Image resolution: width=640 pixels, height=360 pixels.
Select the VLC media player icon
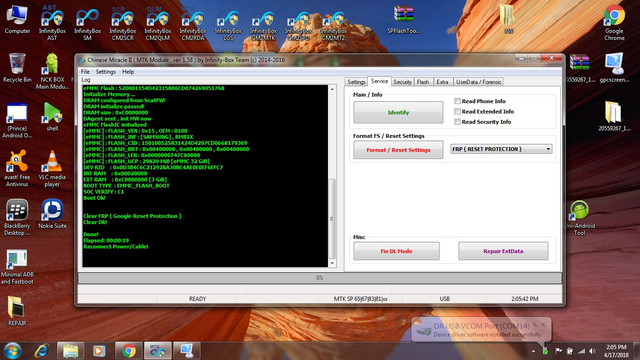52,169
